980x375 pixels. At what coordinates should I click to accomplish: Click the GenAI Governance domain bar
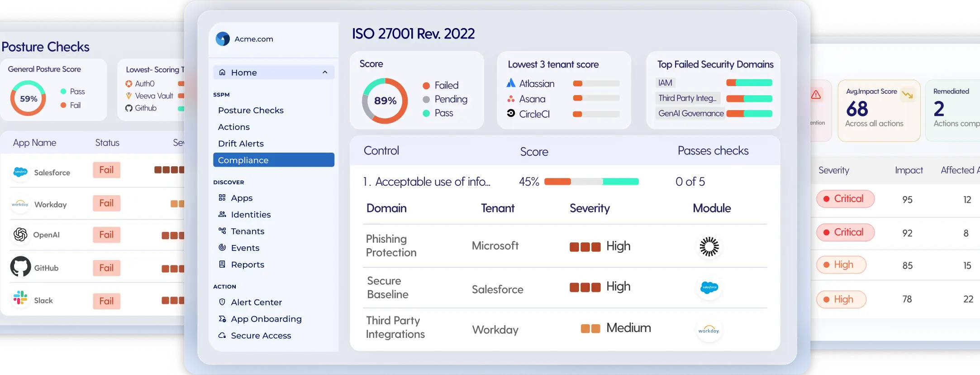pyautogui.click(x=749, y=113)
